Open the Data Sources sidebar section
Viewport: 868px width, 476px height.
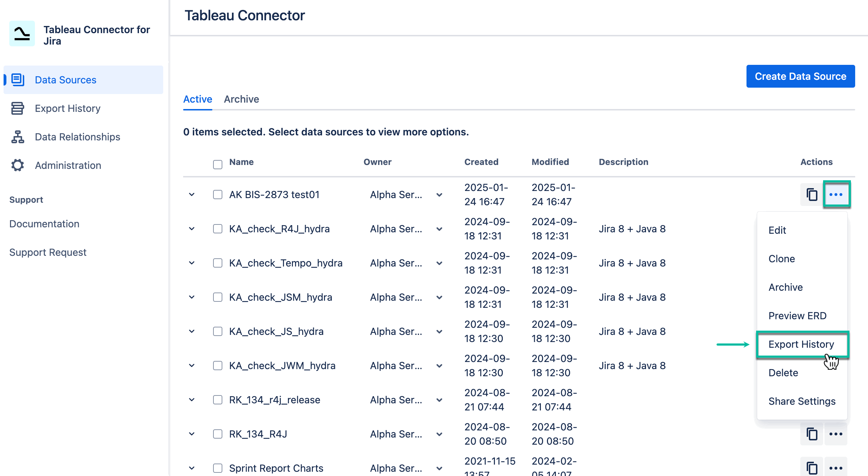tap(66, 80)
